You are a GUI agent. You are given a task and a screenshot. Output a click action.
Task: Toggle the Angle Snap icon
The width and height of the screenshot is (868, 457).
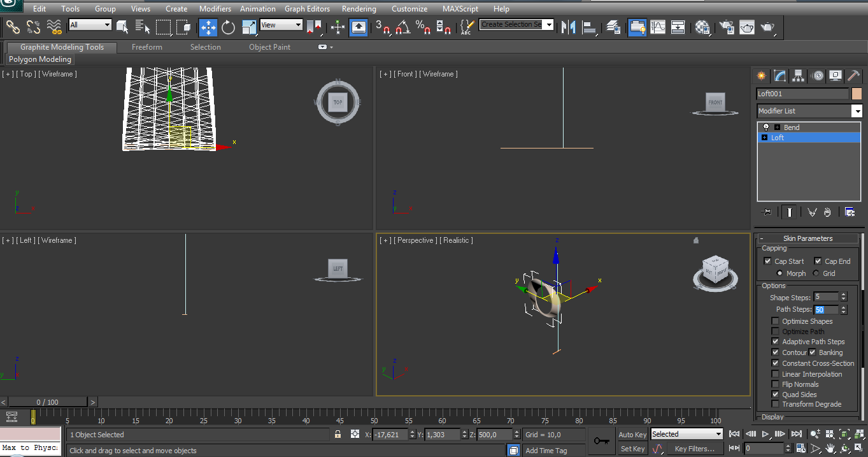pyautogui.click(x=402, y=27)
